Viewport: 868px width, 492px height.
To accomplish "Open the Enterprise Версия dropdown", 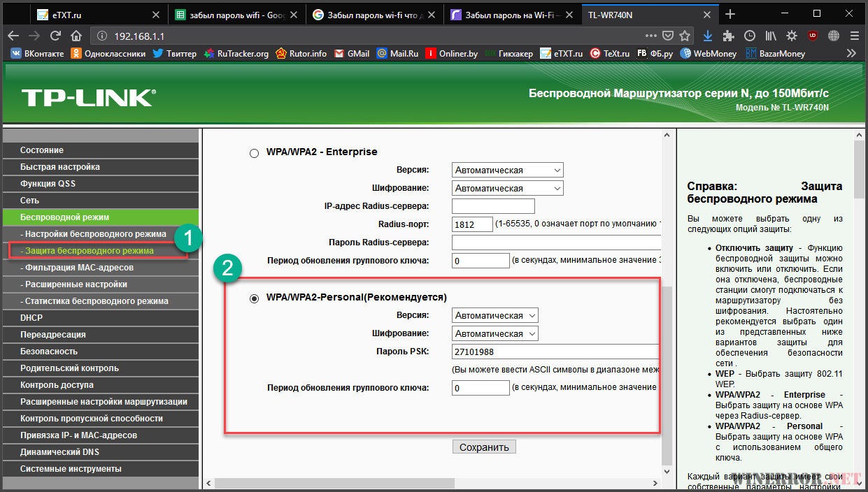I will [x=508, y=170].
